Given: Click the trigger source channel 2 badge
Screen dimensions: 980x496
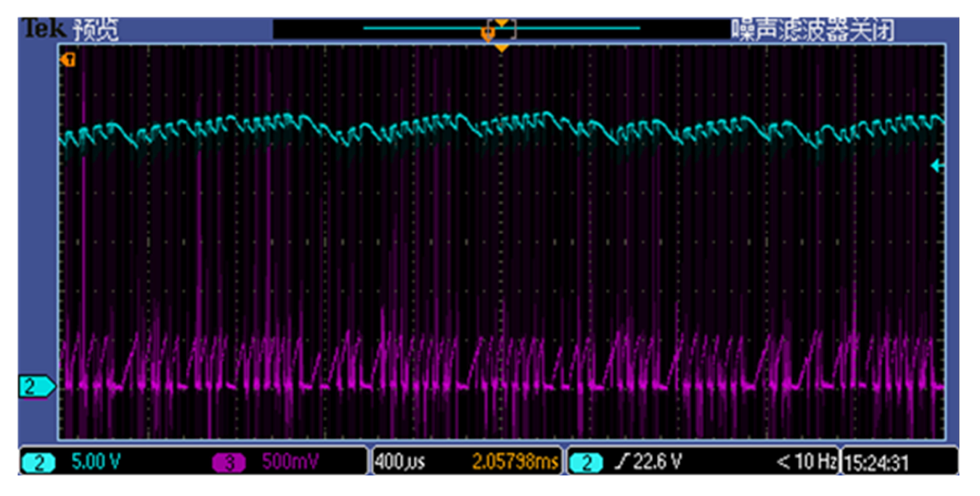Looking at the screenshot, I should click(x=586, y=463).
